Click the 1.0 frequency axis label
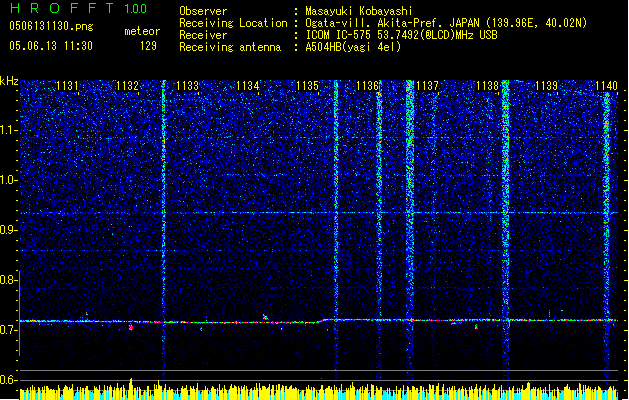Screen dimensions: 629x400 coord(9,180)
